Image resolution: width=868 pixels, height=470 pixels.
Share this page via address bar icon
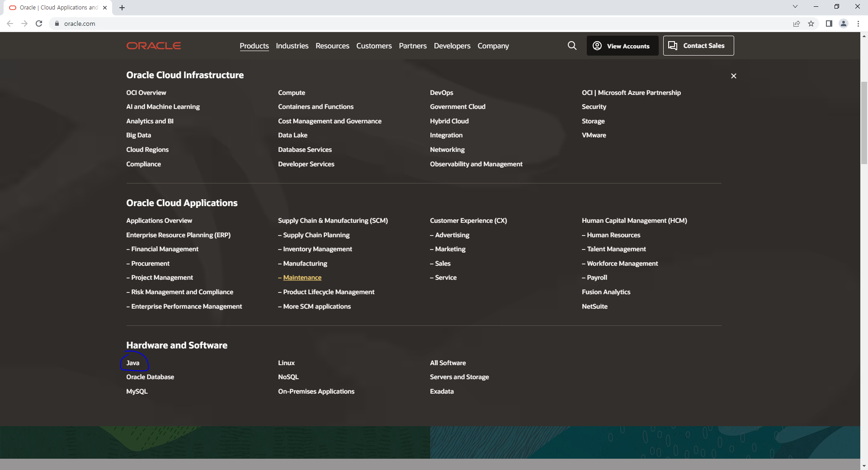tap(797, 23)
